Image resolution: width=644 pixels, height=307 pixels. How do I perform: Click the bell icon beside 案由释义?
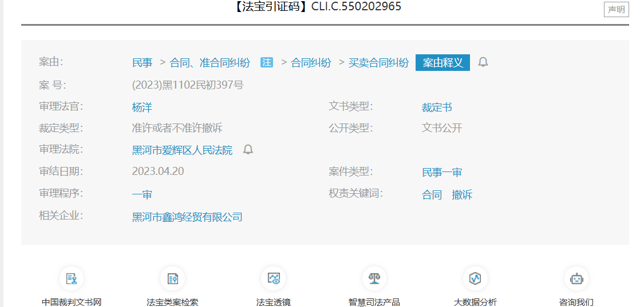tap(483, 62)
